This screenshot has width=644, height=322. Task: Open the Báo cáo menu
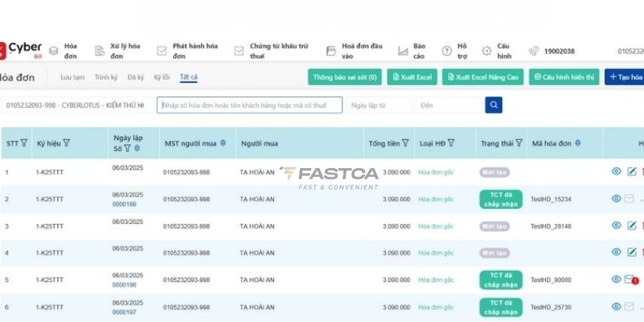click(x=411, y=51)
